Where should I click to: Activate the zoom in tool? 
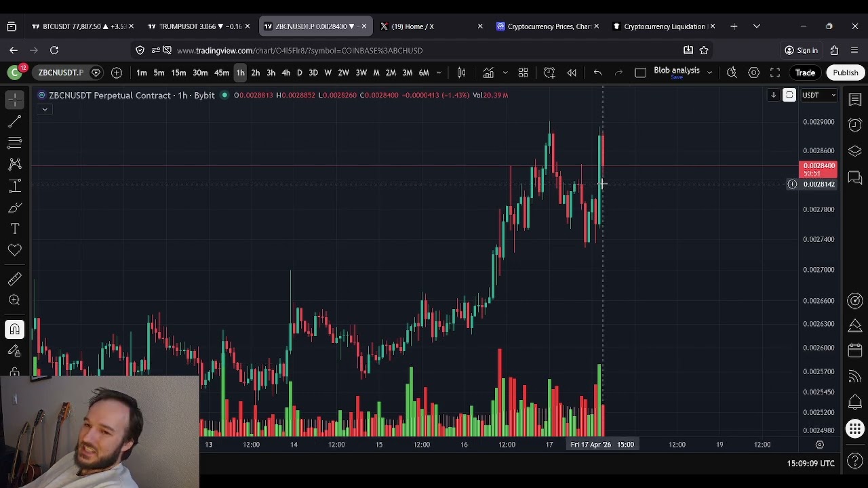(14, 300)
